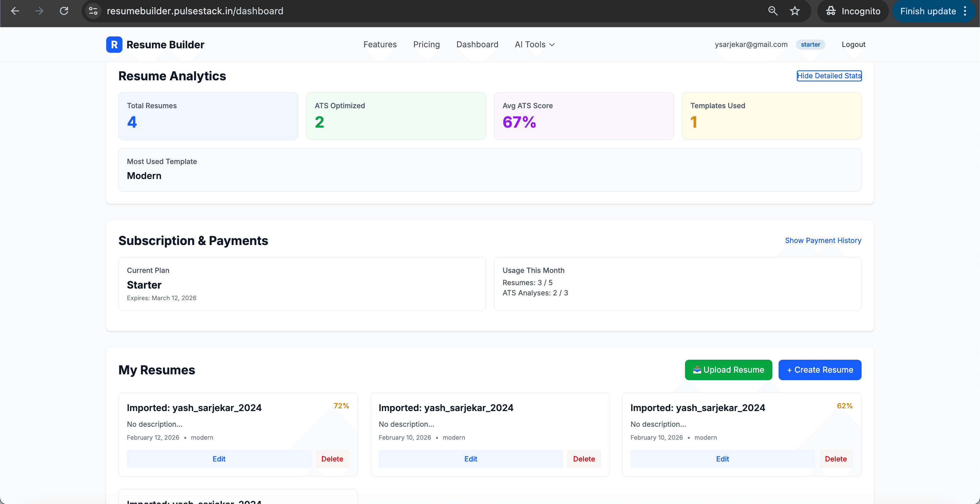This screenshot has height=504, width=980.
Task: Click the search magnifier icon in toolbar
Action: coord(772,11)
